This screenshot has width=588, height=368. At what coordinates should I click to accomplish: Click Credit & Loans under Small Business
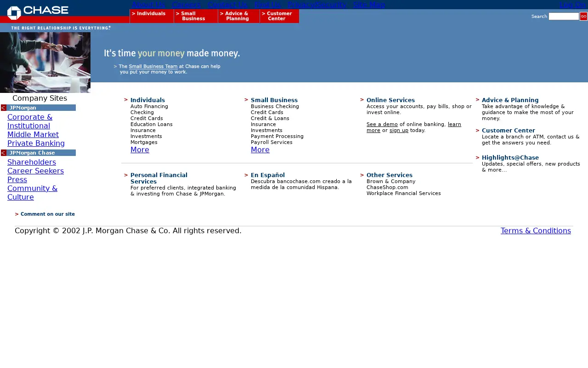270,119
